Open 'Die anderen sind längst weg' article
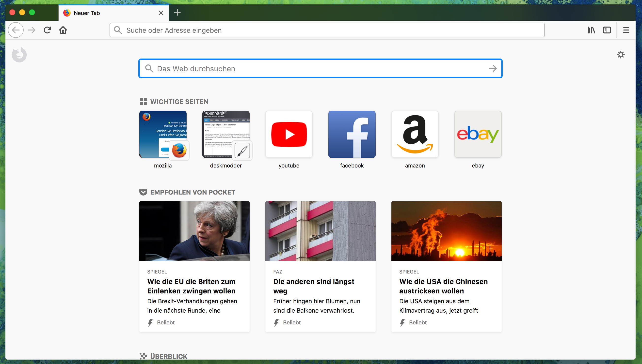 (314, 286)
